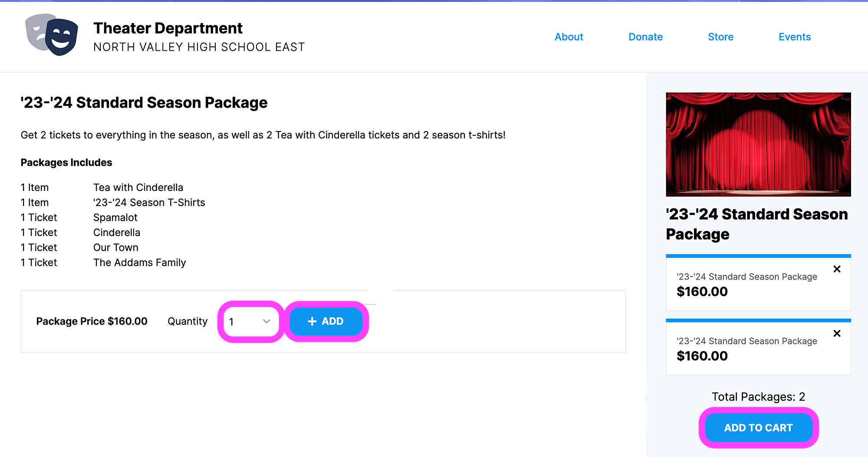Screen dimensions: 868x457
Task: Expand the quantity chevron arrow
Action: click(266, 322)
